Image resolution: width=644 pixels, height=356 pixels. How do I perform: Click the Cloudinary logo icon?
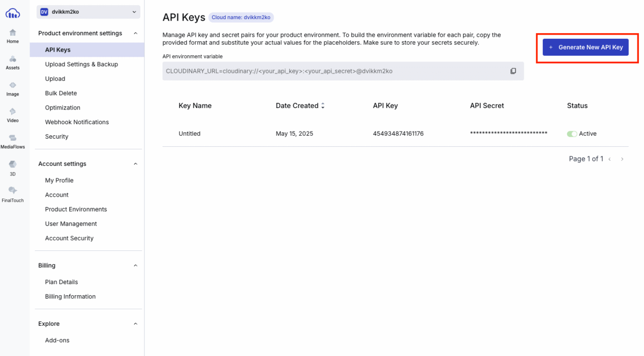tap(13, 13)
